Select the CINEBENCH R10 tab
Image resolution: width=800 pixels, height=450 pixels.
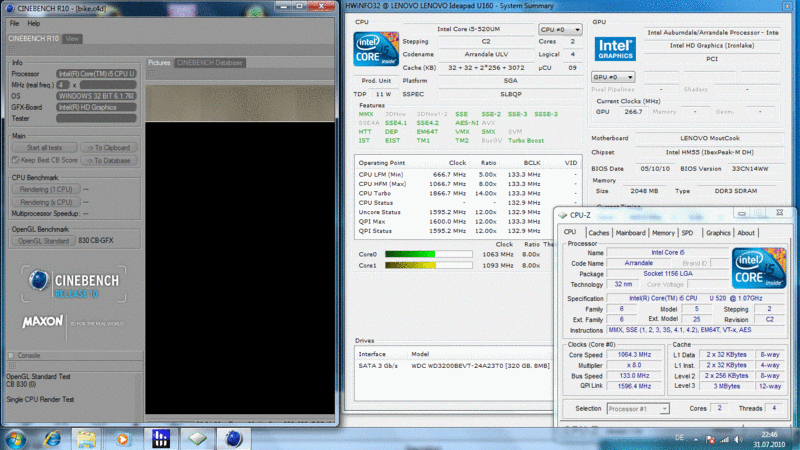pos(34,39)
